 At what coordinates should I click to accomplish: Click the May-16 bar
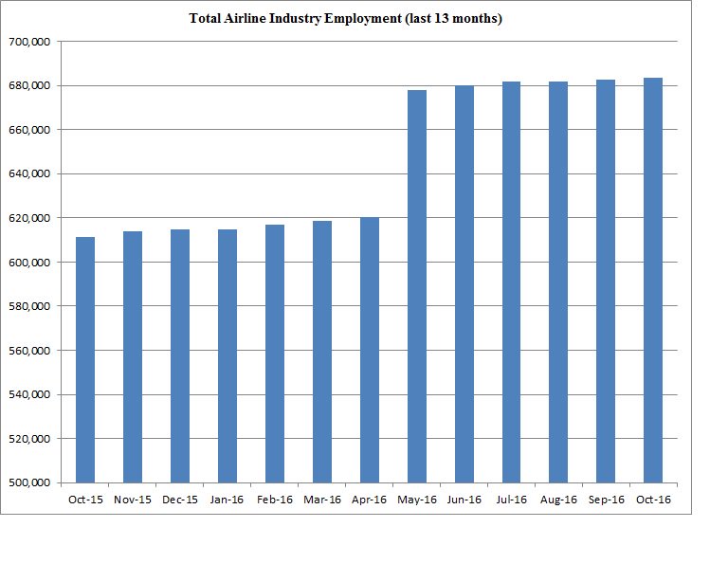tap(417, 286)
